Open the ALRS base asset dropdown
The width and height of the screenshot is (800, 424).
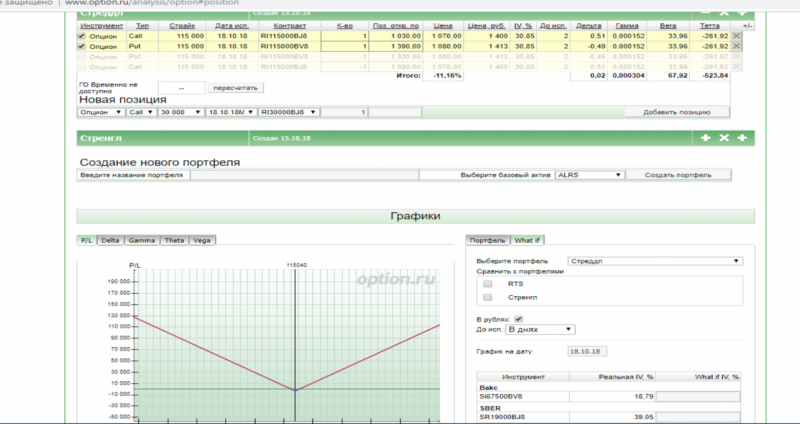[589, 175]
